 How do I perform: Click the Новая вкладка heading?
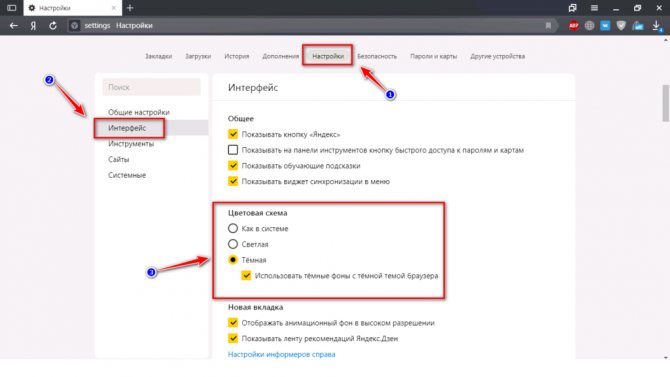(256, 307)
